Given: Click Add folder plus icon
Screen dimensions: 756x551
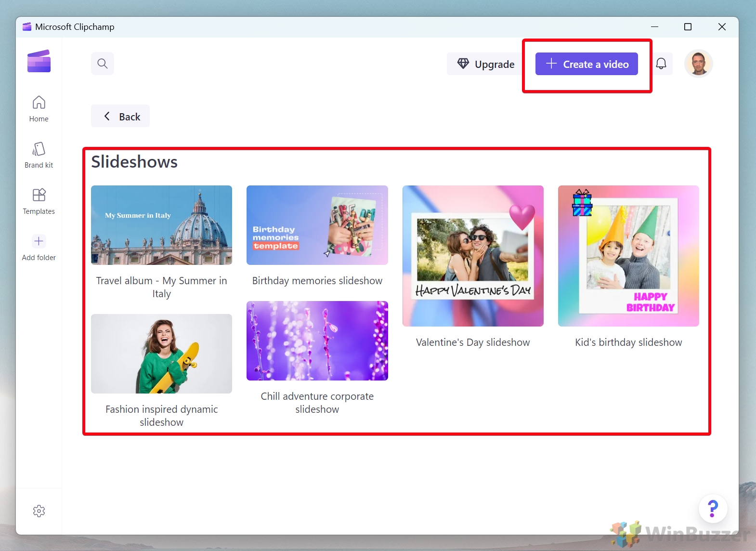Looking at the screenshot, I should pyautogui.click(x=39, y=241).
